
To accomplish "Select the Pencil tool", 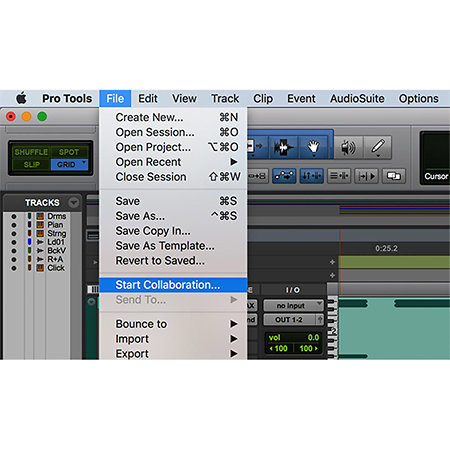I will tap(378, 147).
